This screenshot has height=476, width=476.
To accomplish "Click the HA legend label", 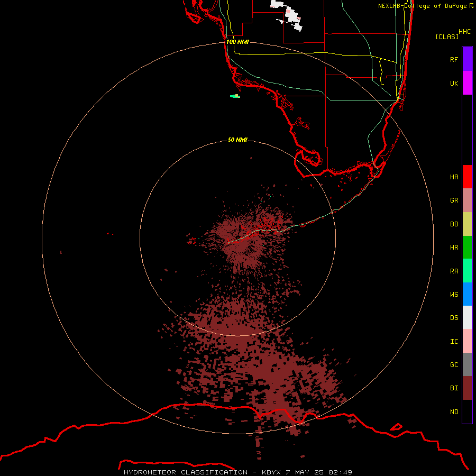I will point(454,177).
